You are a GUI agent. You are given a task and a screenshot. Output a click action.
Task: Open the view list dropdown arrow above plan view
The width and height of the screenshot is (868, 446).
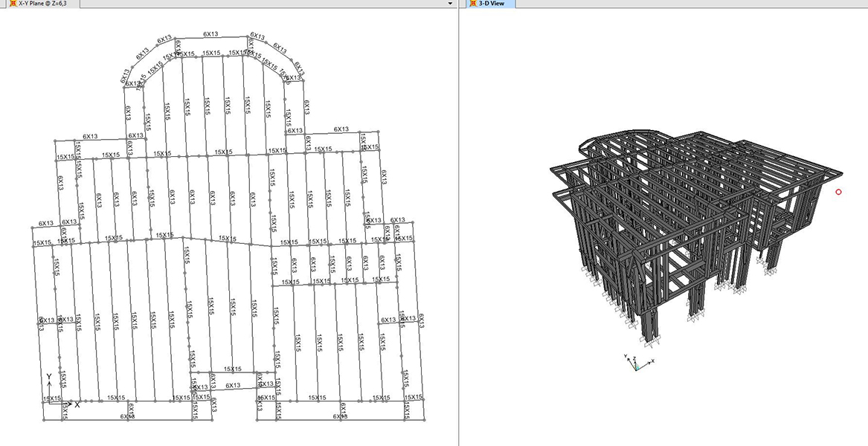[450, 4]
